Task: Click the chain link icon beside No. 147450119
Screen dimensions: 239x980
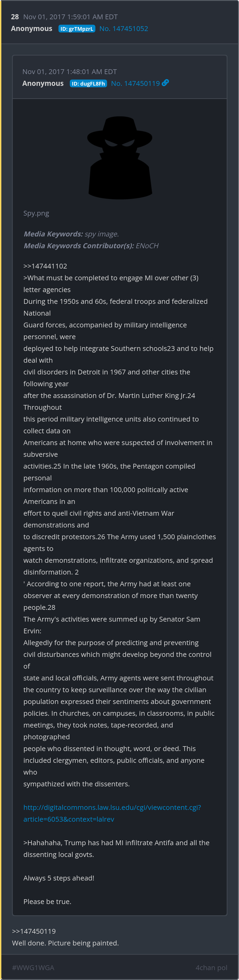Action: click(165, 83)
